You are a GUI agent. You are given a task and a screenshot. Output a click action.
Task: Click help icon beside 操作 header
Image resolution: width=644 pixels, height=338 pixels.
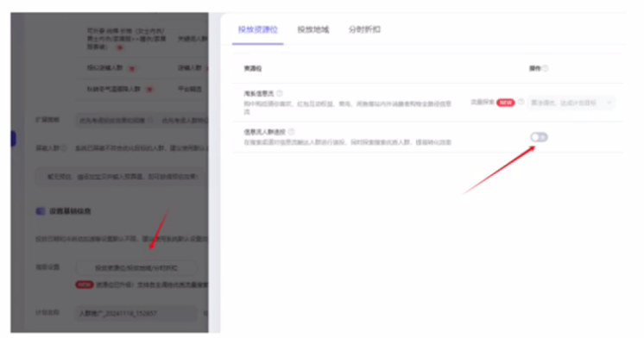tap(545, 68)
